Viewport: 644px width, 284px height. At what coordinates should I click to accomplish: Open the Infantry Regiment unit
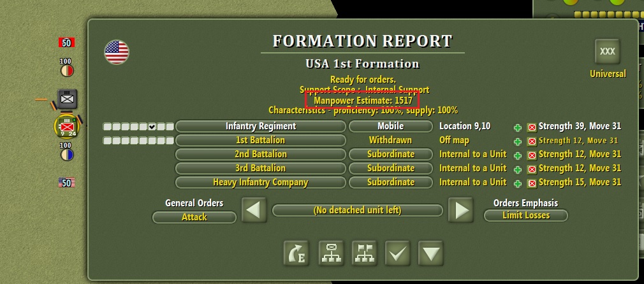click(260, 127)
